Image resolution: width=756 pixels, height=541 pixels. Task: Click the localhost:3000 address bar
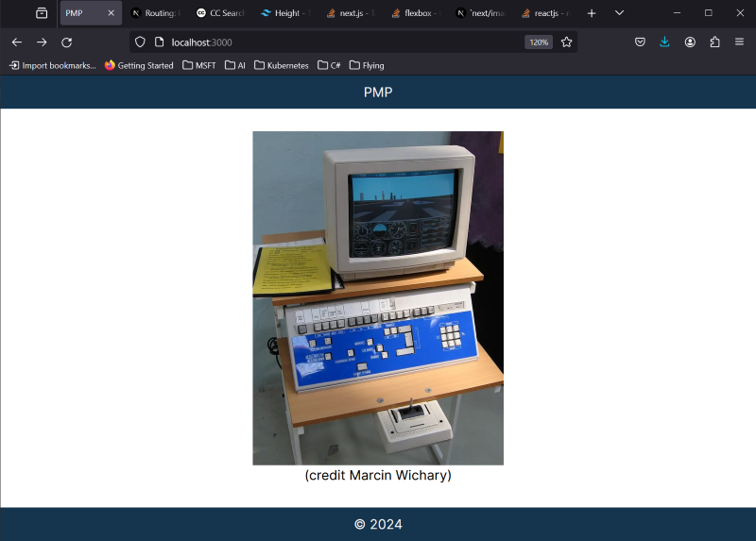[331, 42]
